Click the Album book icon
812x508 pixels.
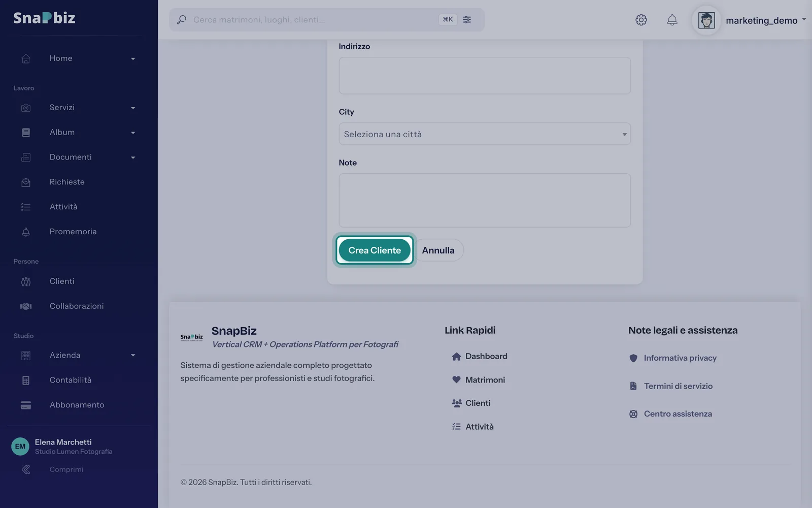(x=26, y=133)
